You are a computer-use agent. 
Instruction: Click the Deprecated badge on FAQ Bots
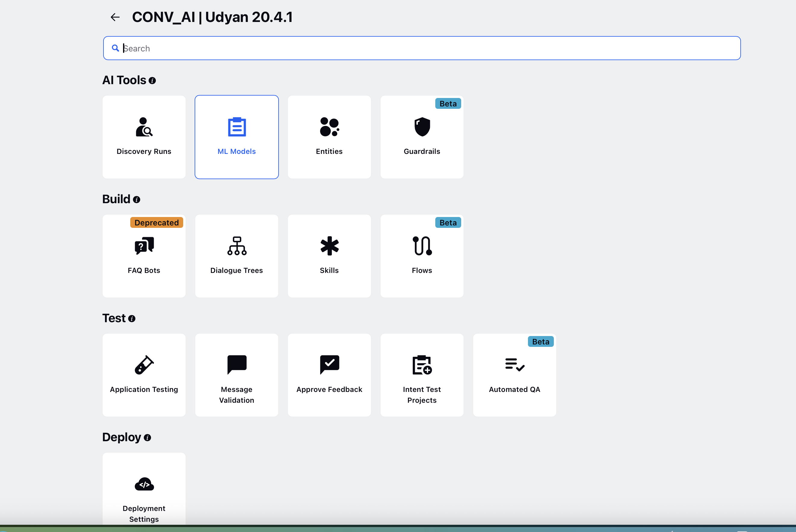tap(156, 223)
